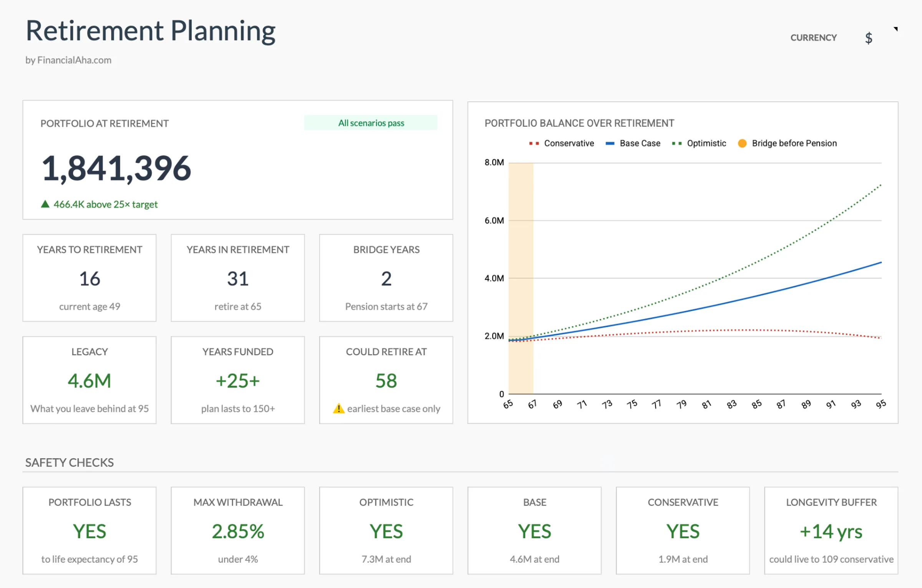Click the shaded bridge years band on the chart

(x=521, y=277)
